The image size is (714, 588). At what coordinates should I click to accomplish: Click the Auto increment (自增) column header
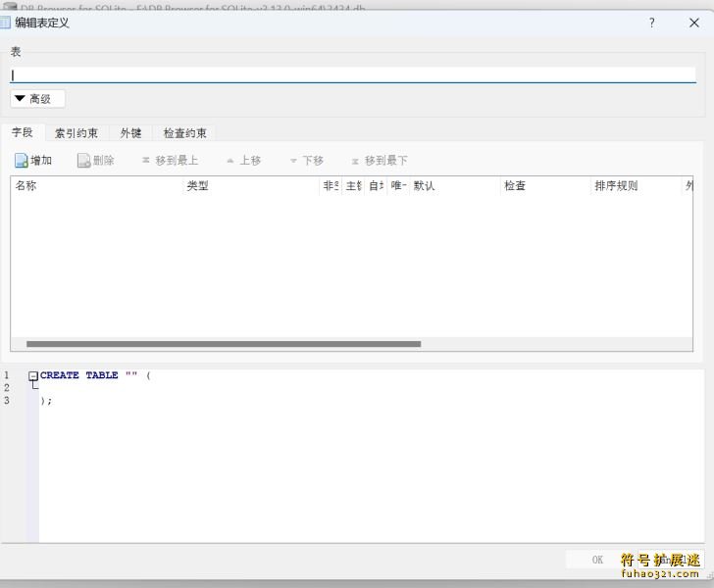click(377, 185)
